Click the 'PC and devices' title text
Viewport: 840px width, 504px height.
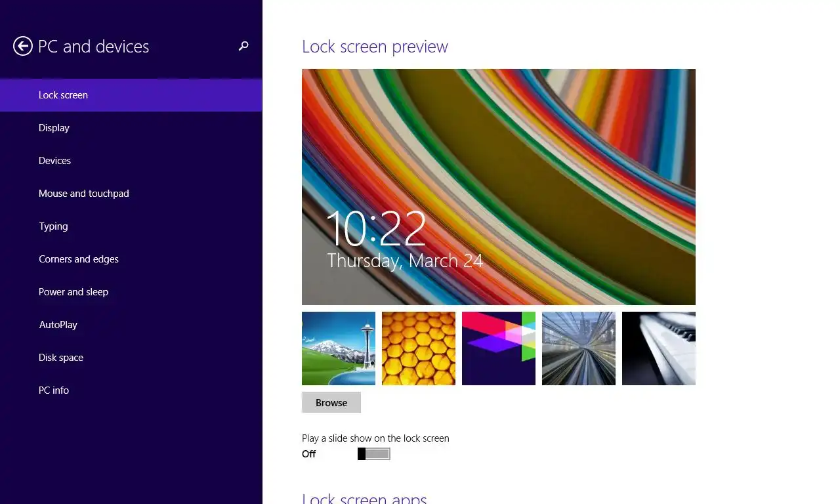(x=94, y=47)
